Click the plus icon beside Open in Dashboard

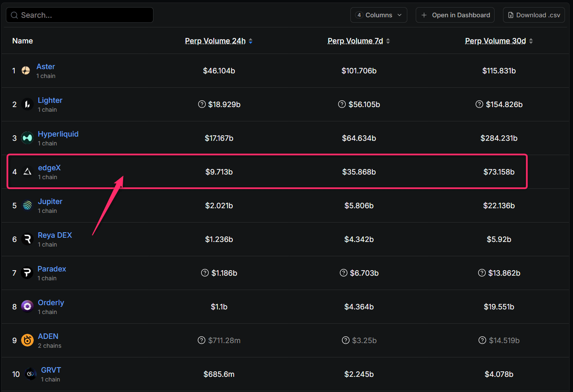(424, 15)
